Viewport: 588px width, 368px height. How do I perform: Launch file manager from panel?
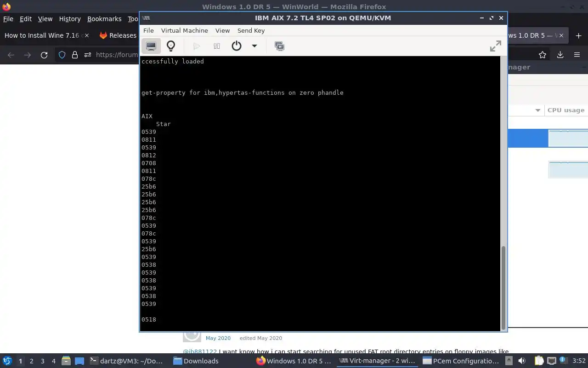point(66,361)
